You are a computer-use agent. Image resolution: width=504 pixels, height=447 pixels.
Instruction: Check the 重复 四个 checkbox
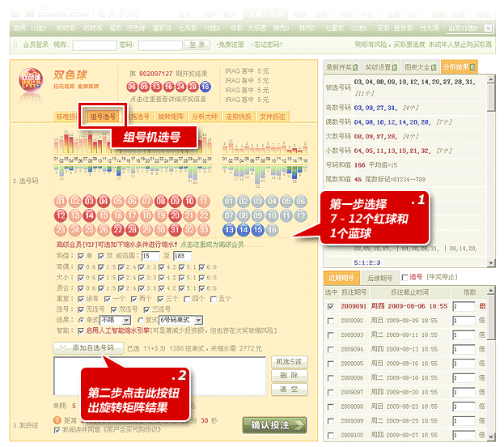pos(187,300)
